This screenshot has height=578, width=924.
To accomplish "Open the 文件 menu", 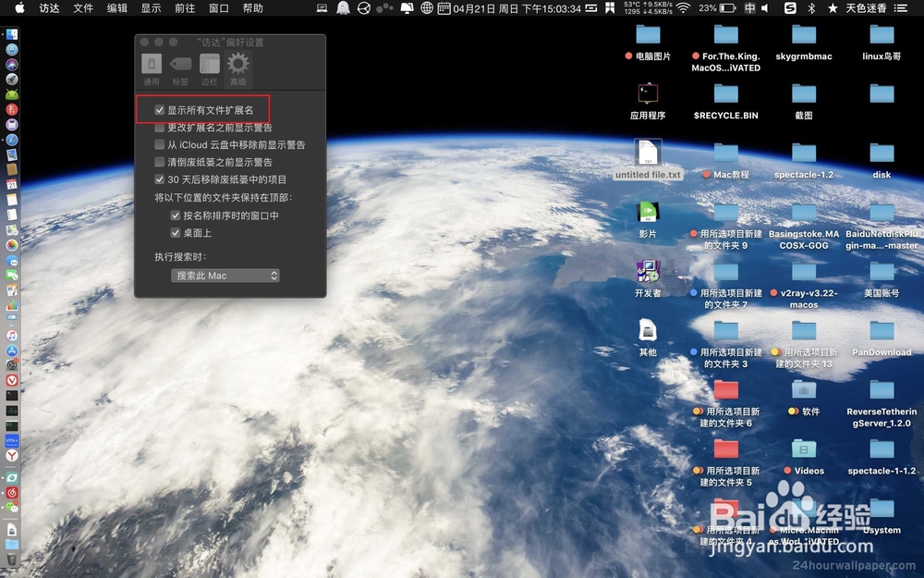I will pyautogui.click(x=83, y=8).
